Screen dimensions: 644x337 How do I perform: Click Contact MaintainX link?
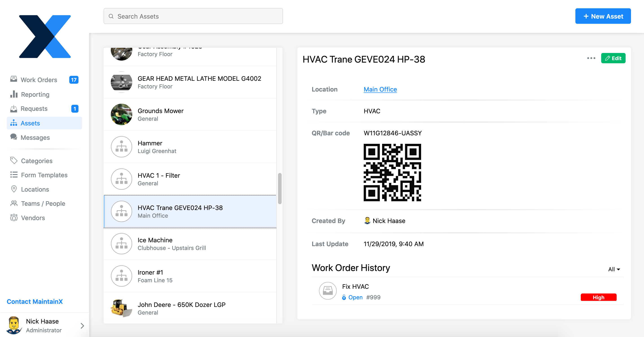35,302
